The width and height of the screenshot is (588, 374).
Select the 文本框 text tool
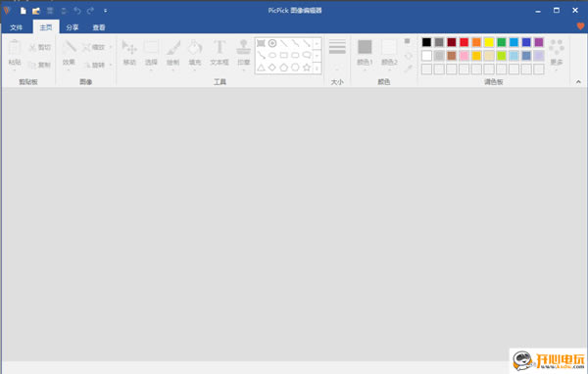pos(220,53)
